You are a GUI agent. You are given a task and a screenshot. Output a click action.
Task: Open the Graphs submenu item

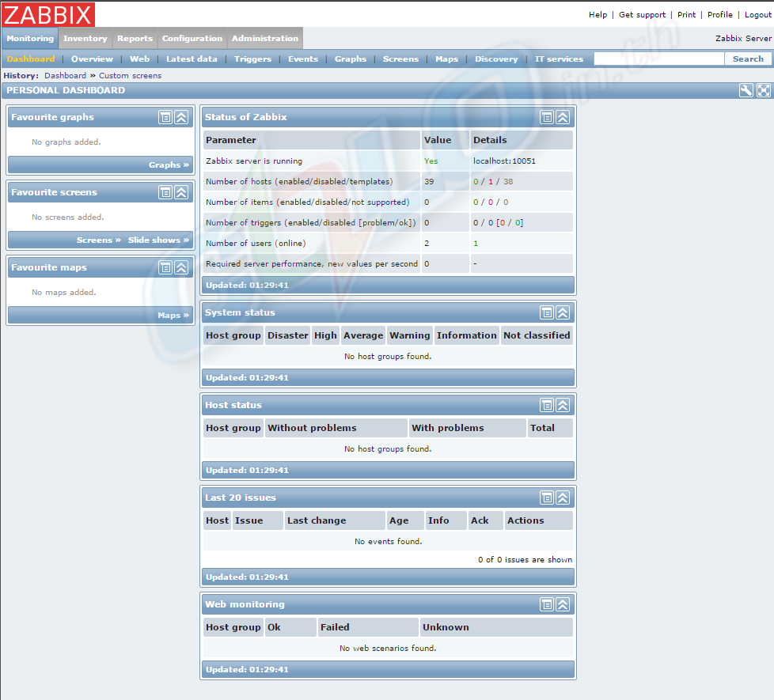click(351, 59)
